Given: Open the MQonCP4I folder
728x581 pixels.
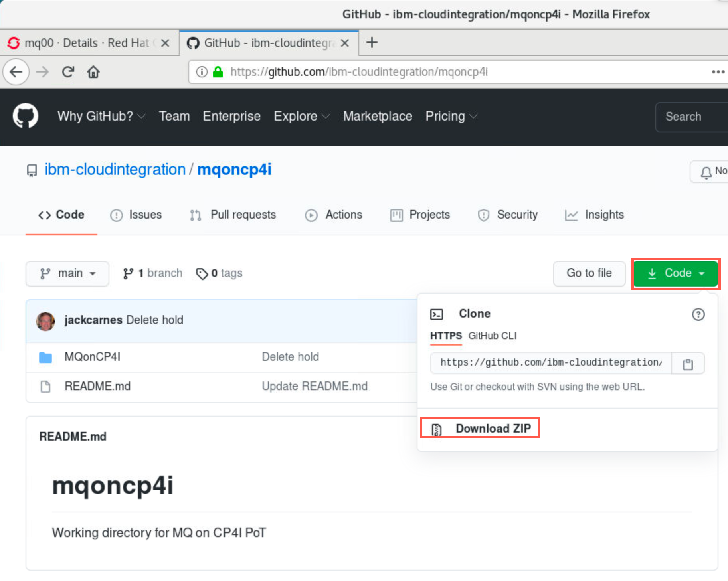Looking at the screenshot, I should click(x=93, y=357).
